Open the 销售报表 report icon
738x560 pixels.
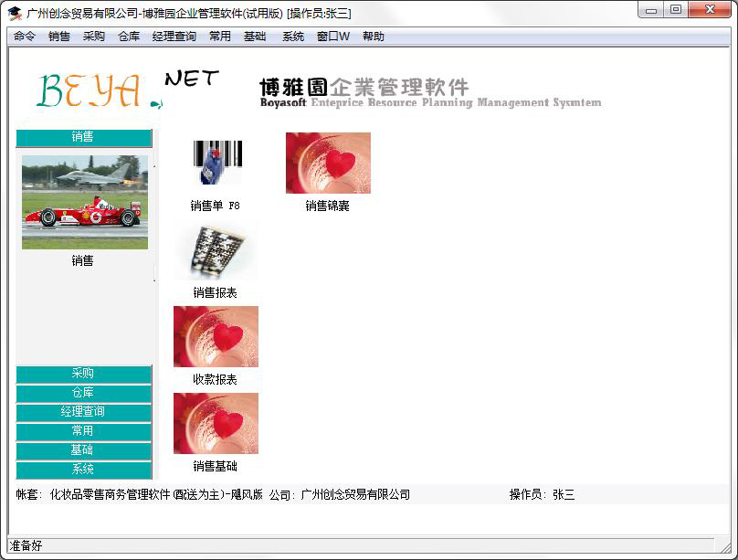point(216,250)
